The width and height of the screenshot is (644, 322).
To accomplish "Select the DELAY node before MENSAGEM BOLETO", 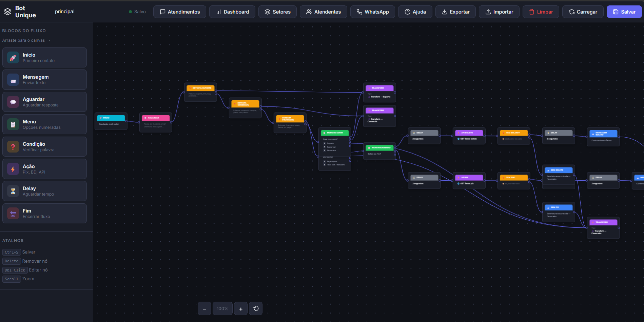I will coord(559,136).
